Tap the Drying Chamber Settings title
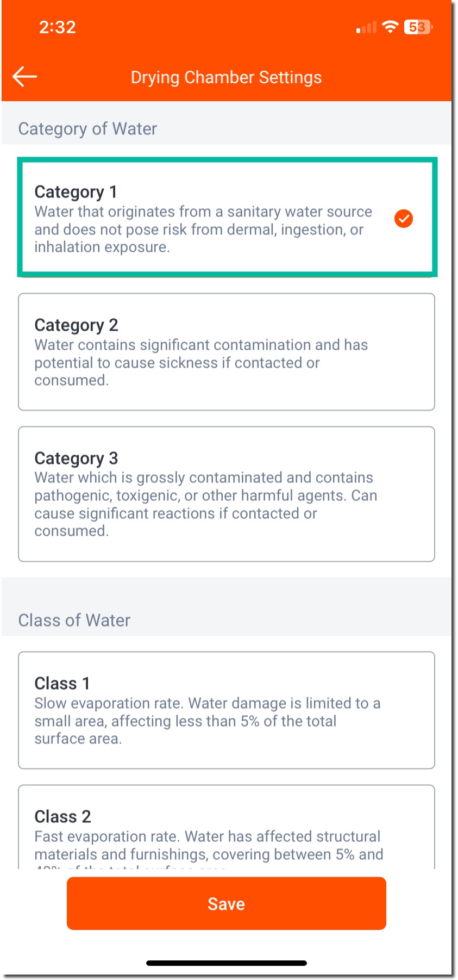 click(226, 77)
